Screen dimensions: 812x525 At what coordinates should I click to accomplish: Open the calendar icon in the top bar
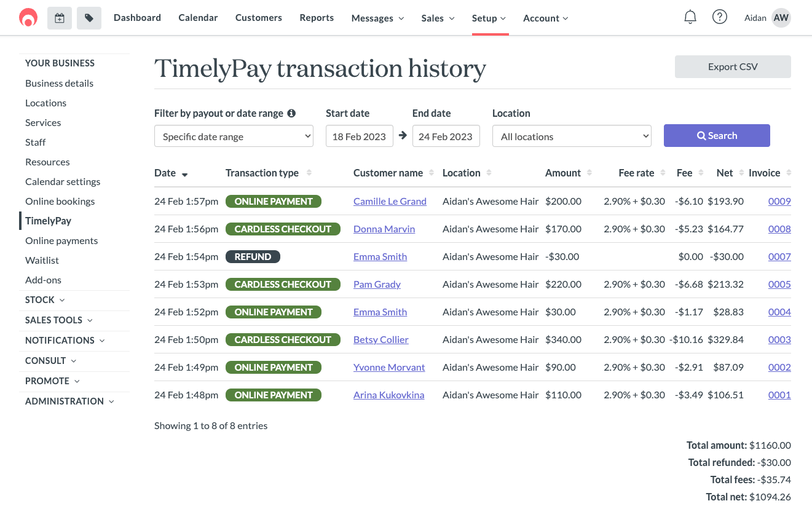coord(59,18)
